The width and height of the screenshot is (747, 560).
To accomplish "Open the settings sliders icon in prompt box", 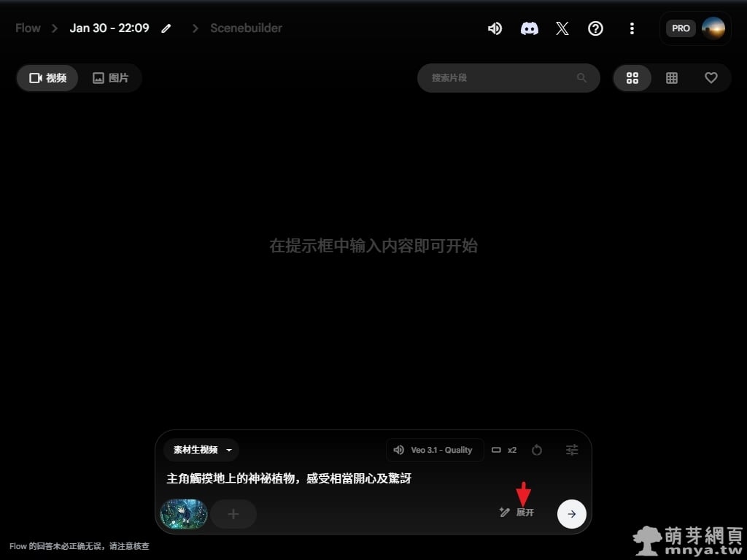I will coord(572,450).
